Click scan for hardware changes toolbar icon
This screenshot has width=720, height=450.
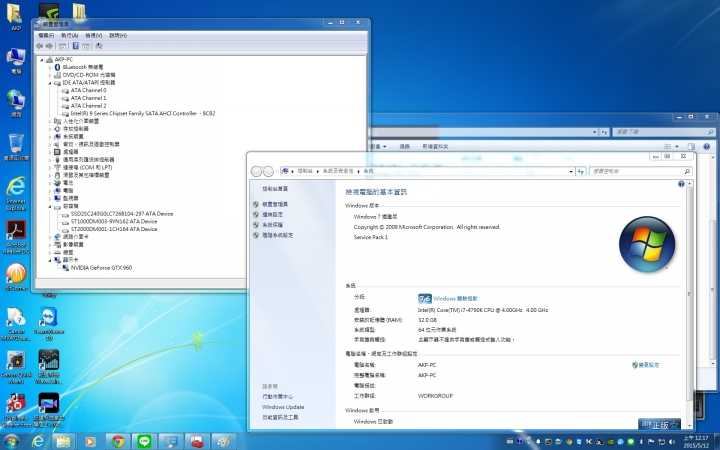click(99, 46)
